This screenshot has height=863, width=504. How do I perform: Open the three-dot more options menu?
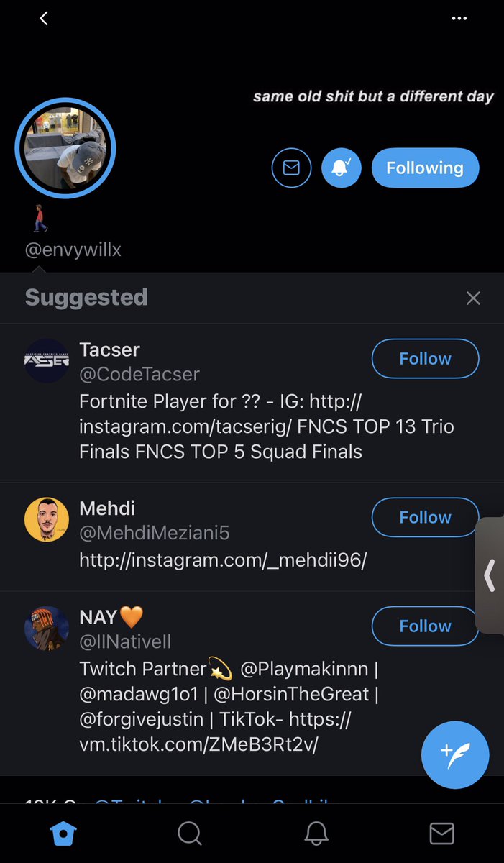pos(459,19)
